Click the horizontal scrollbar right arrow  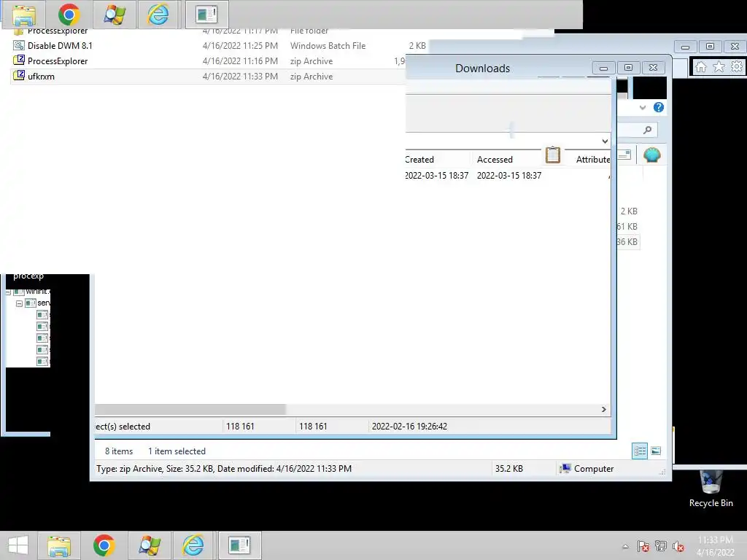point(603,410)
